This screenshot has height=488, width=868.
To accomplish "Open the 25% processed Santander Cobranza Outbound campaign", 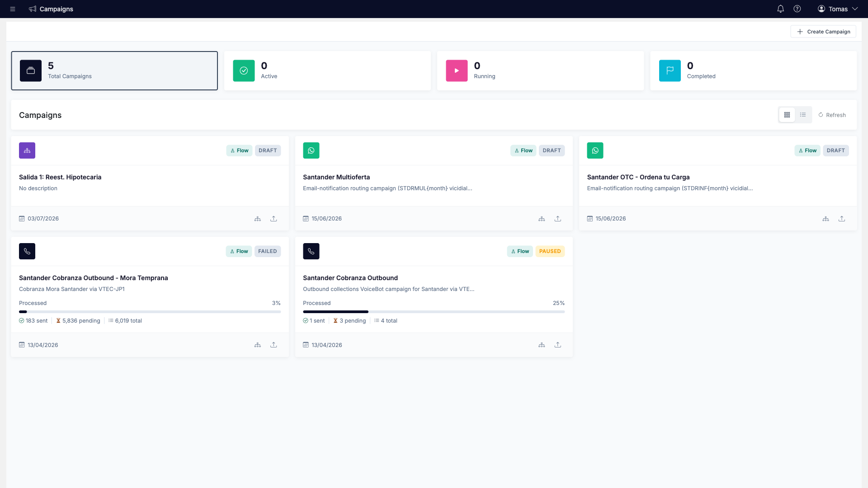I will 350,278.
